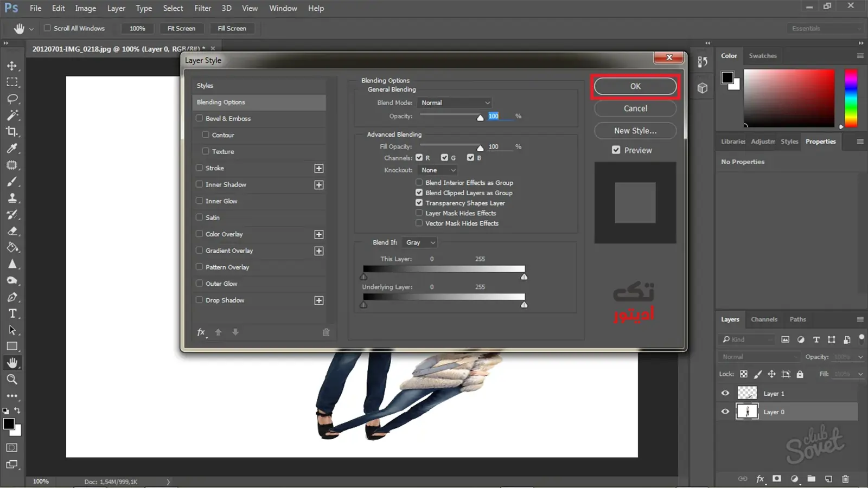Click the lock all icon in Layers panel

click(800, 374)
